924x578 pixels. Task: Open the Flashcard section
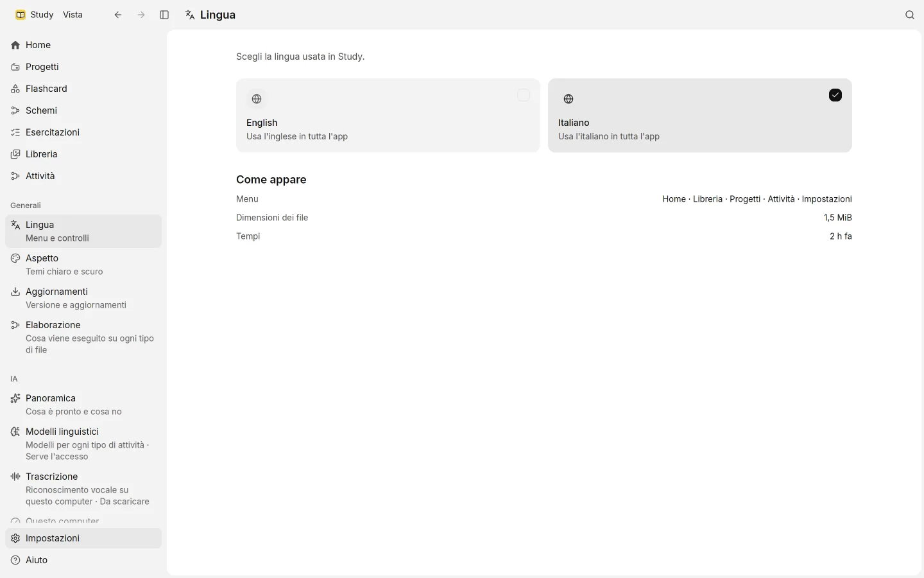click(83, 89)
